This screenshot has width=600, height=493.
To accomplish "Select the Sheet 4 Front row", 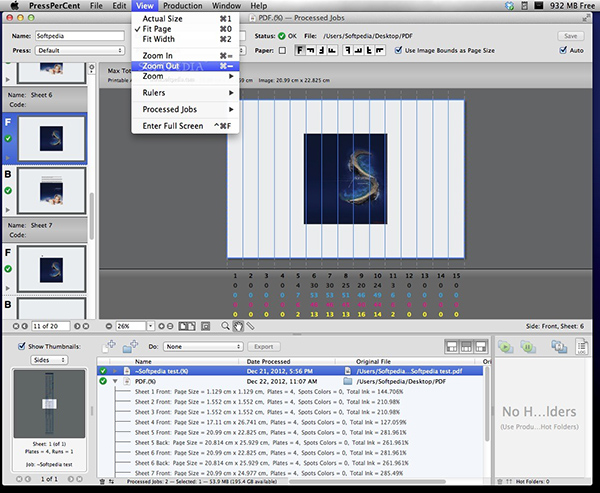I will tap(292, 422).
